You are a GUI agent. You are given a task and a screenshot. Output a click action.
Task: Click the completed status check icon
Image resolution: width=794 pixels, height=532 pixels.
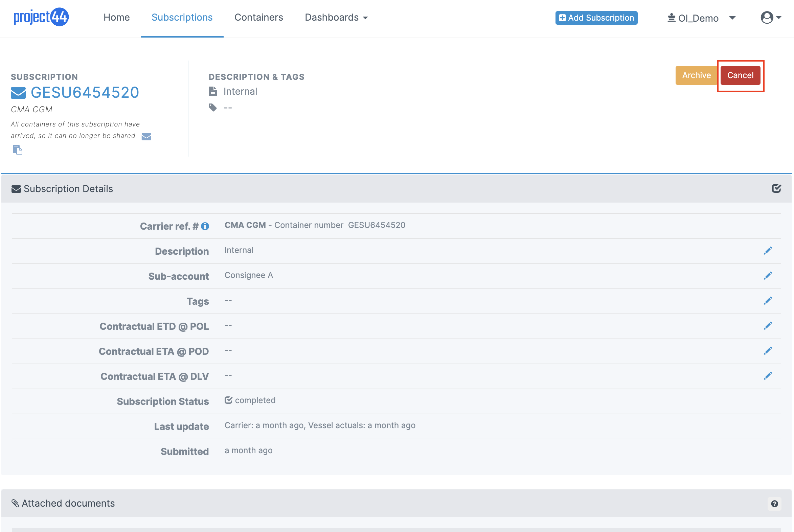(x=228, y=400)
